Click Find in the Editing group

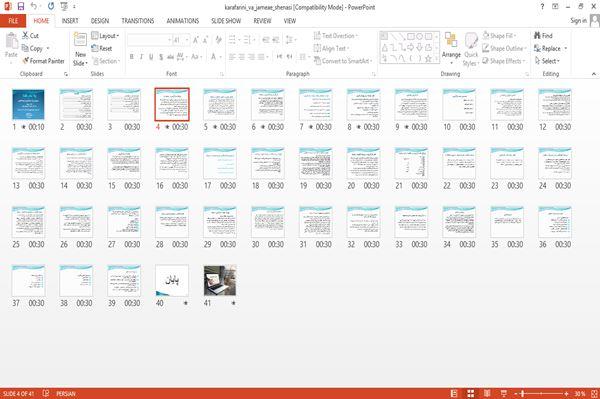543,36
